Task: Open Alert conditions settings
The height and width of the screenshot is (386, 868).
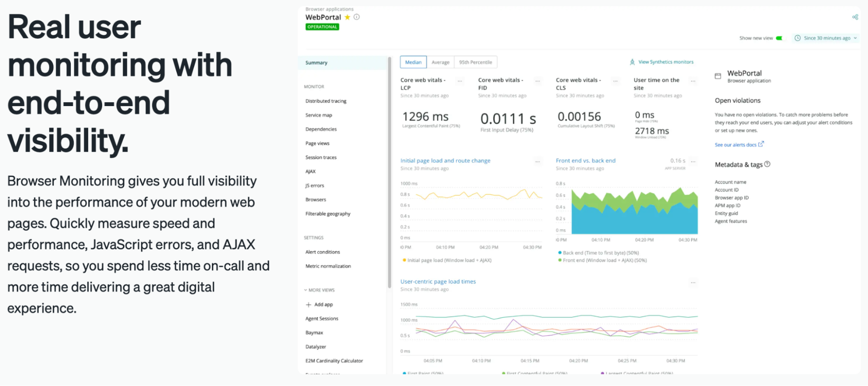Action: (x=323, y=252)
